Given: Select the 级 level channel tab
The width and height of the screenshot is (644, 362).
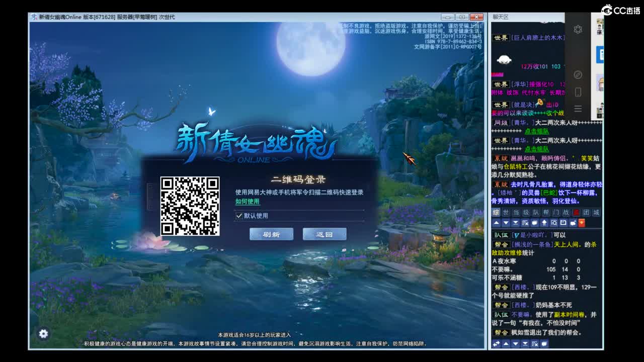Looking at the screenshot, I should [x=526, y=213].
